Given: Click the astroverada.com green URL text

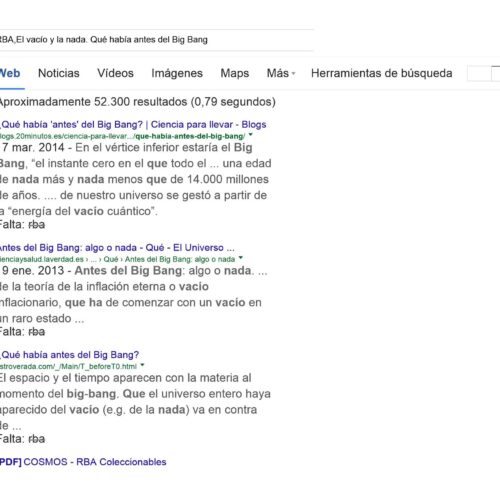Looking at the screenshot, I should pyautogui.click(x=68, y=366).
